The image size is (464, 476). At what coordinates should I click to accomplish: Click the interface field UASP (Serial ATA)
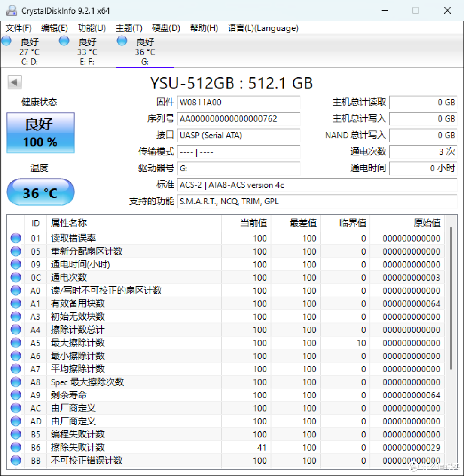point(238,135)
